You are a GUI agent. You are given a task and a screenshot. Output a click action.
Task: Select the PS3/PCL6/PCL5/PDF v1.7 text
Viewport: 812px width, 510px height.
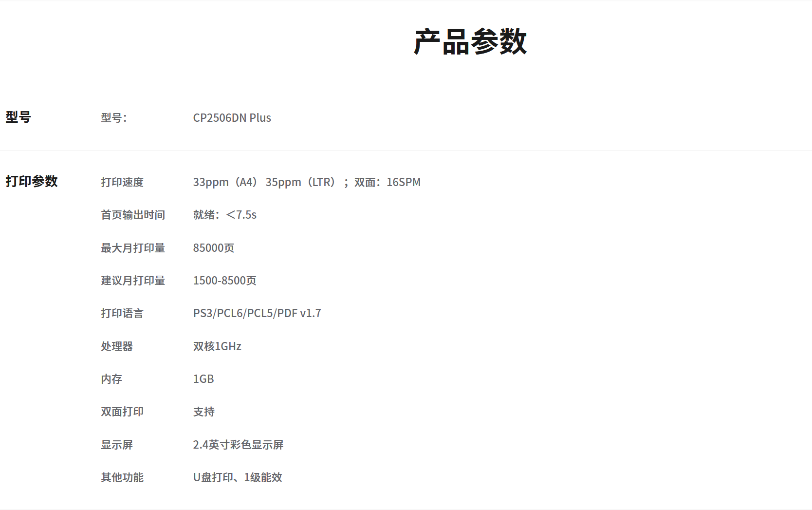coord(257,313)
